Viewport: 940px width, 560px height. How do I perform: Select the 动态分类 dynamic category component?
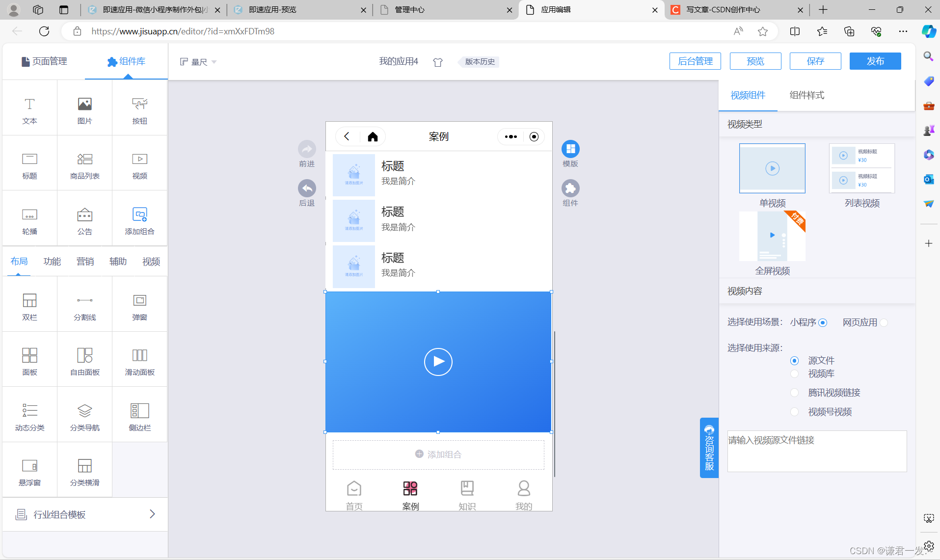(x=29, y=417)
